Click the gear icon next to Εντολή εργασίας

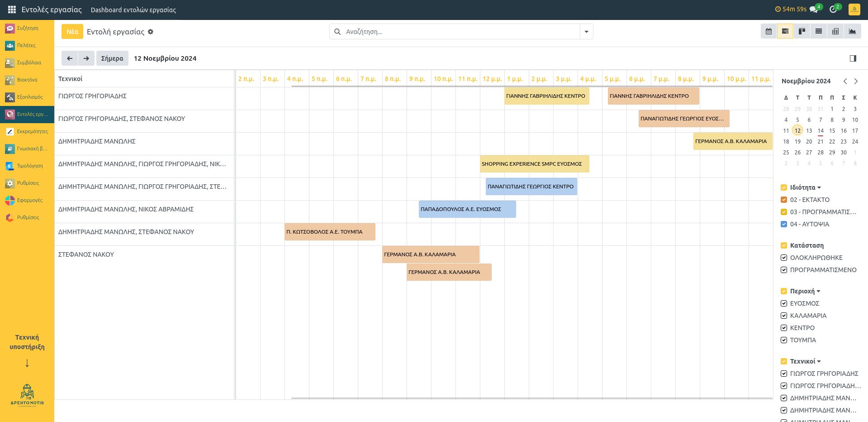(x=151, y=32)
